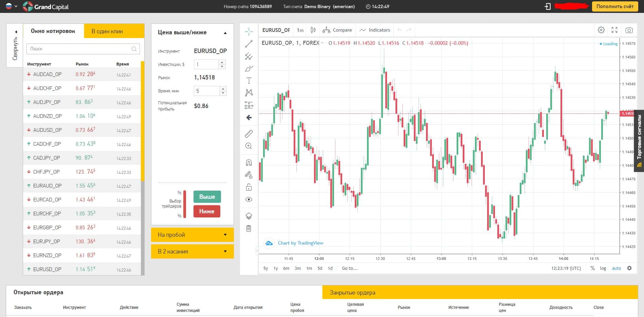This screenshot has height=317, width=644.
Task: Open language selector next to the flag
Action: coord(16,6)
